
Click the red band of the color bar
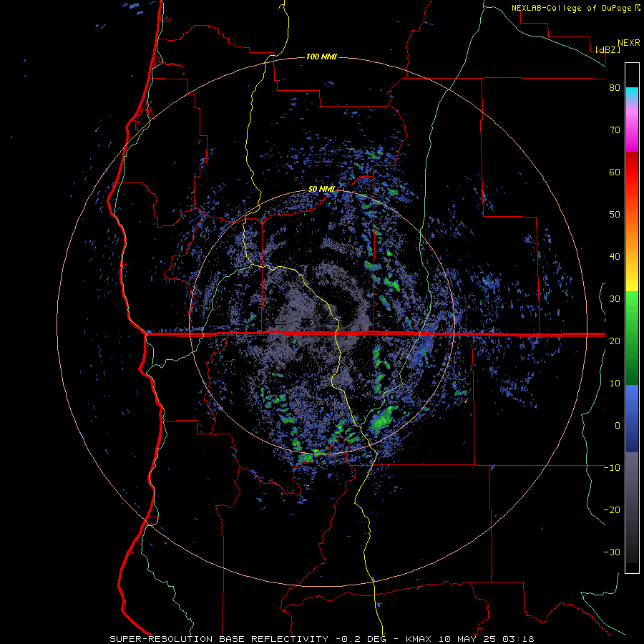coord(632,168)
